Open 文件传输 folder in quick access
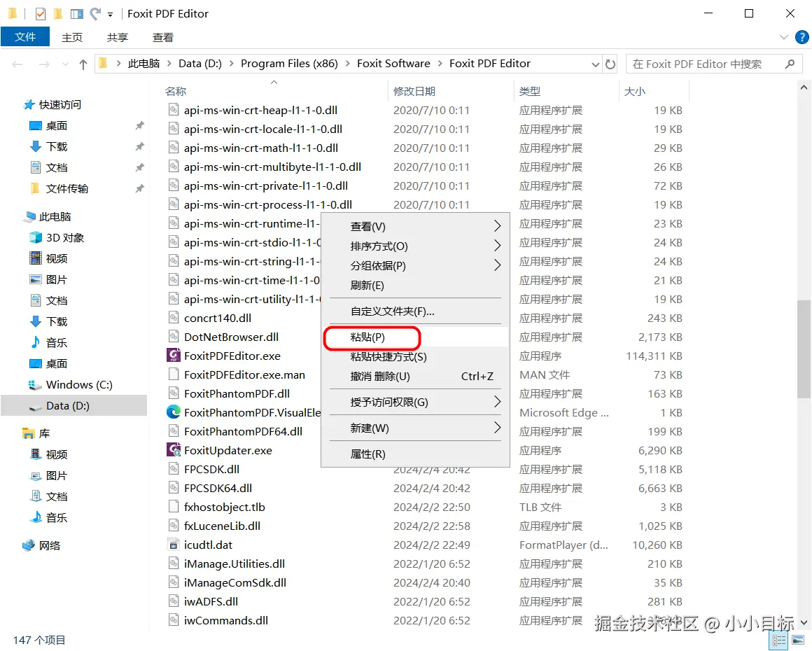 pyautogui.click(x=67, y=188)
